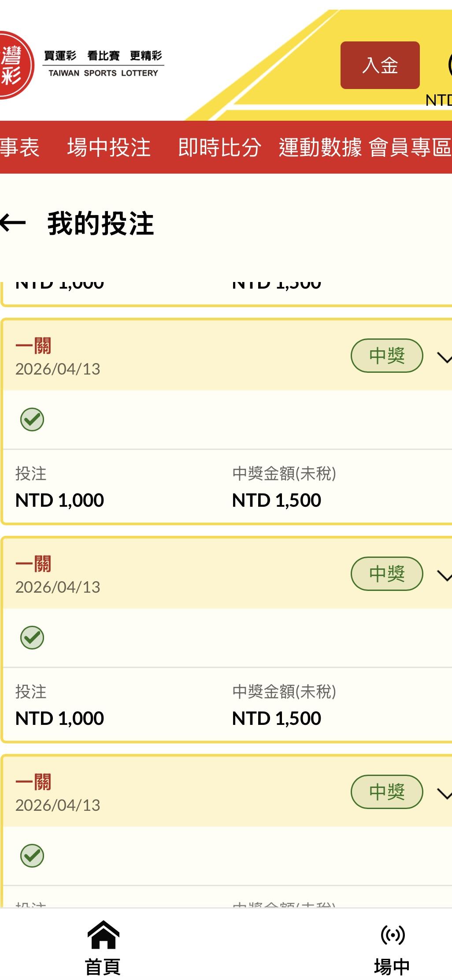The image size is (452, 980).
Task: Expand the second 一關 bet card chevron
Action: pyautogui.click(x=444, y=575)
